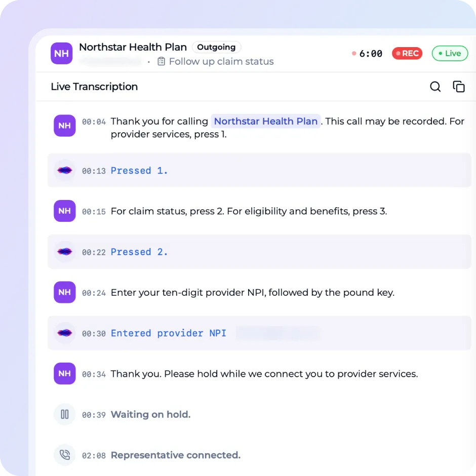Click NH avatar on the 00:04 message

[x=65, y=126]
